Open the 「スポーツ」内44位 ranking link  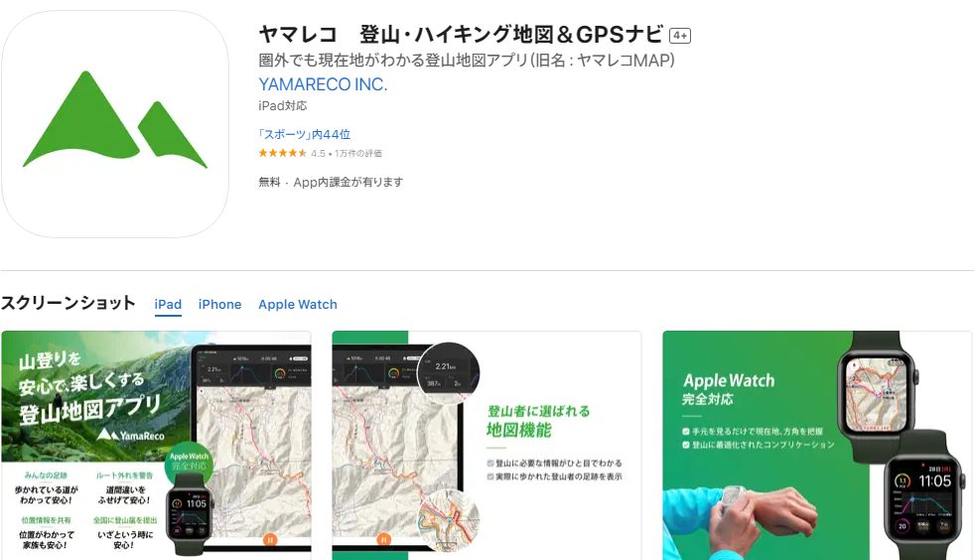click(x=305, y=134)
